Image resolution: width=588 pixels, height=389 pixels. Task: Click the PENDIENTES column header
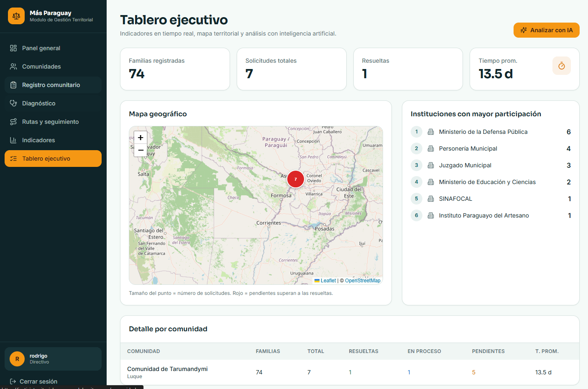[488, 351]
